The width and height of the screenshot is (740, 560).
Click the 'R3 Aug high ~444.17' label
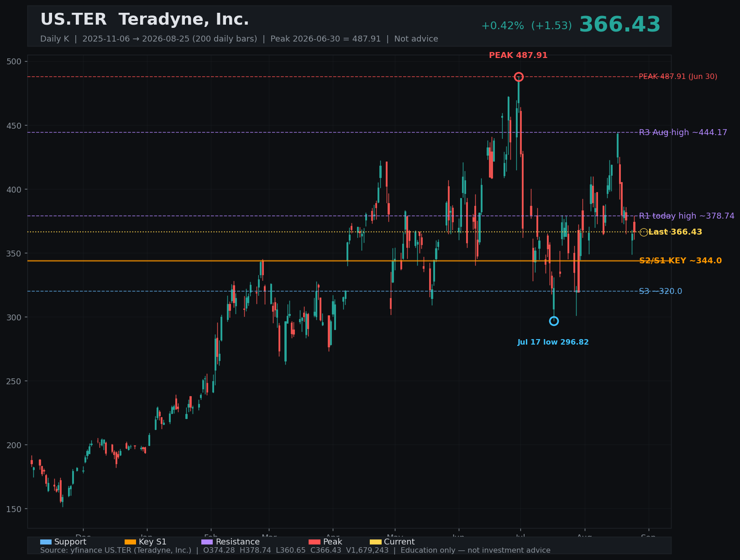683,132
